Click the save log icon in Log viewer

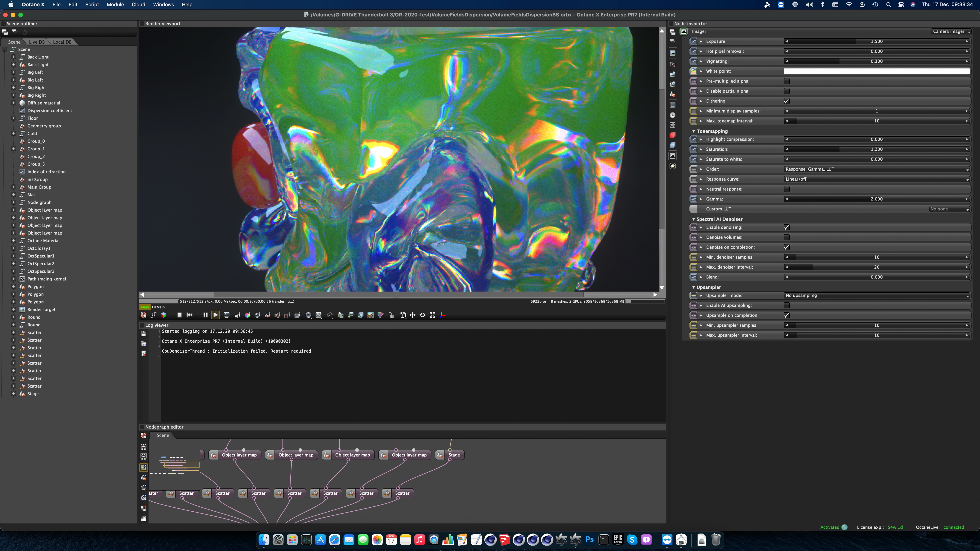(143, 333)
